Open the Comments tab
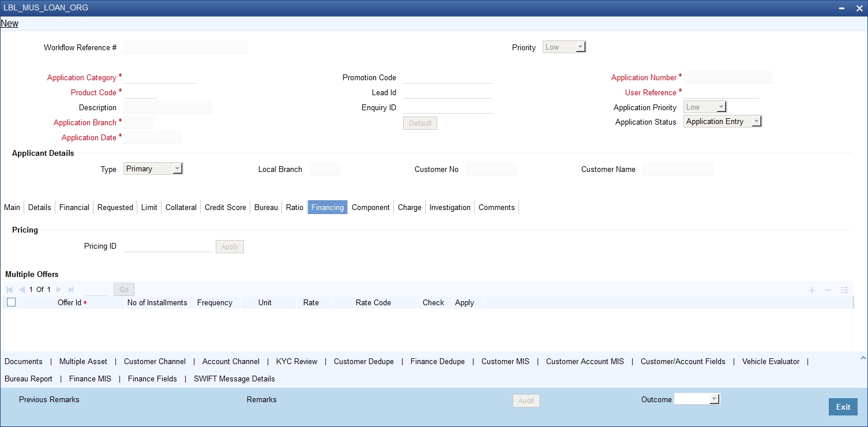 tap(497, 208)
